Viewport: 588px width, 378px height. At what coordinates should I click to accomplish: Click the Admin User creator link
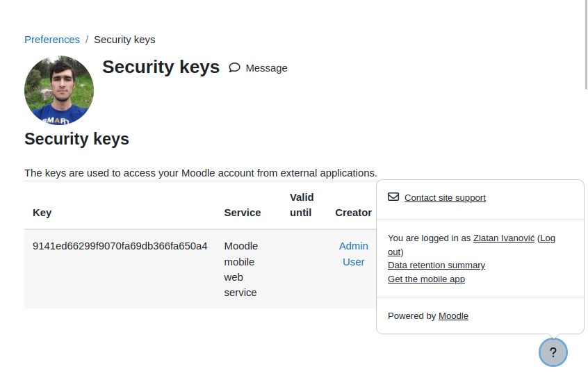click(354, 254)
